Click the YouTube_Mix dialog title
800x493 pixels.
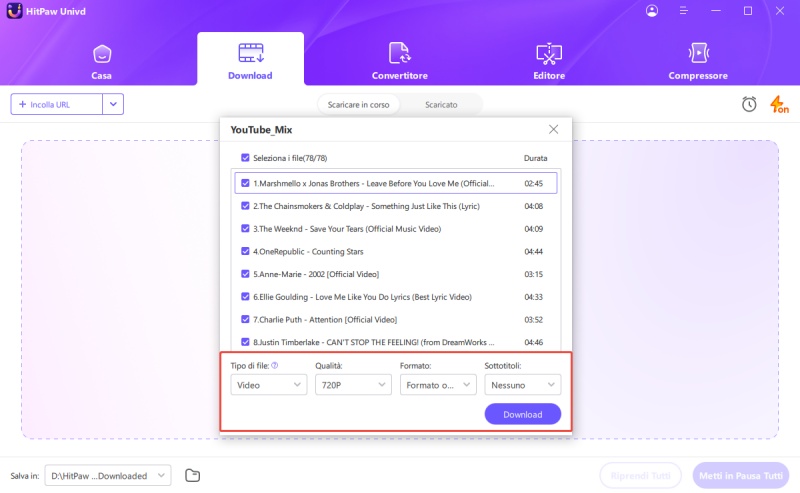tap(261, 130)
